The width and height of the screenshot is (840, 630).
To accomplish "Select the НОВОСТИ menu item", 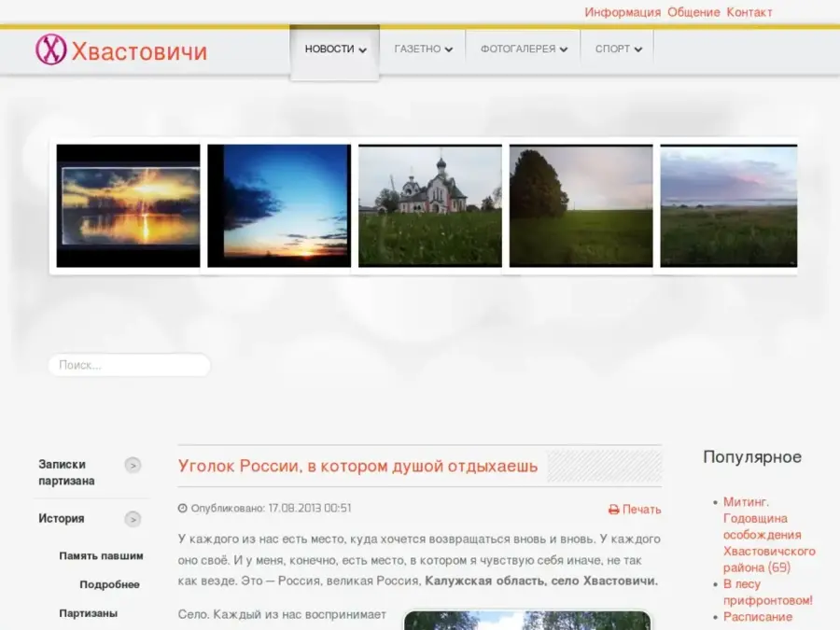I will pyautogui.click(x=335, y=52).
